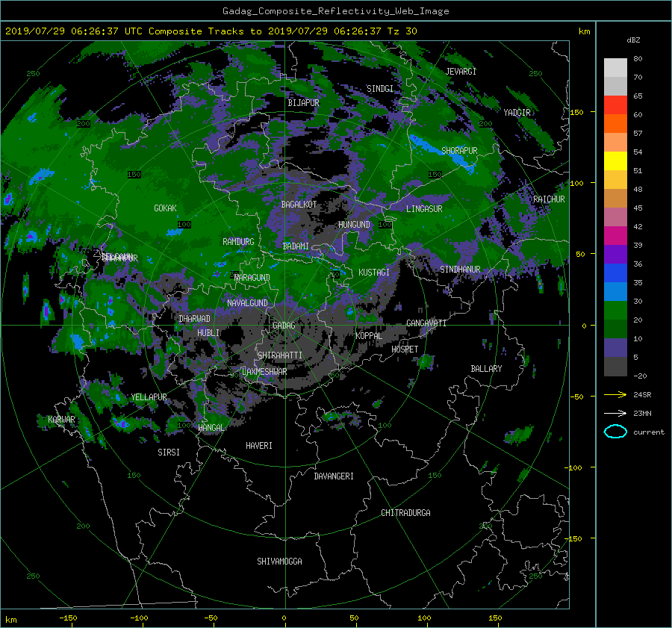Select the bright green 20–30 dBZ swatch

[x=615, y=311]
